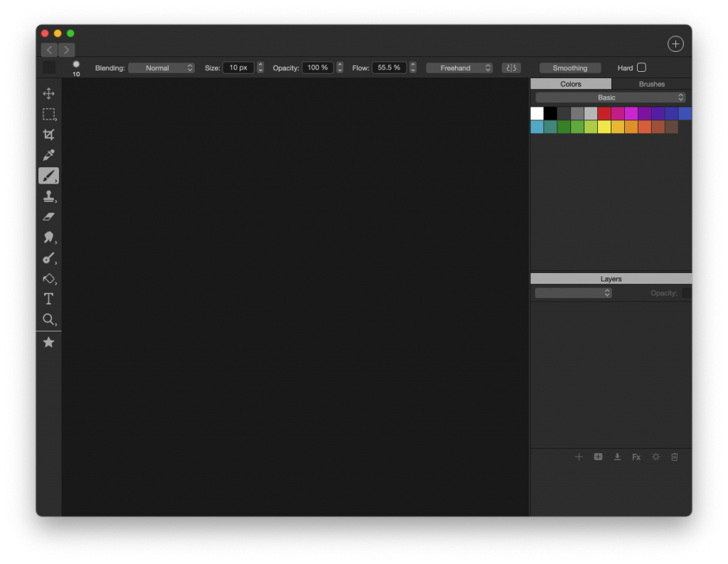
Task: Pick the white color swatch
Action: [537, 113]
